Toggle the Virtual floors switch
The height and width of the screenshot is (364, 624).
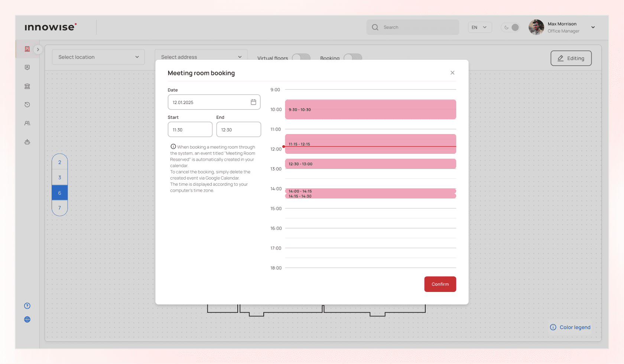click(x=301, y=57)
